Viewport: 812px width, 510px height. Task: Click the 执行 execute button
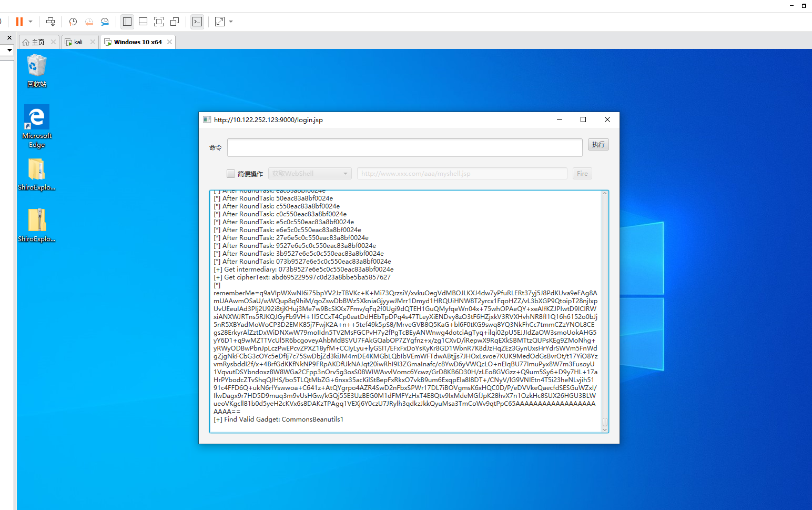point(598,145)
